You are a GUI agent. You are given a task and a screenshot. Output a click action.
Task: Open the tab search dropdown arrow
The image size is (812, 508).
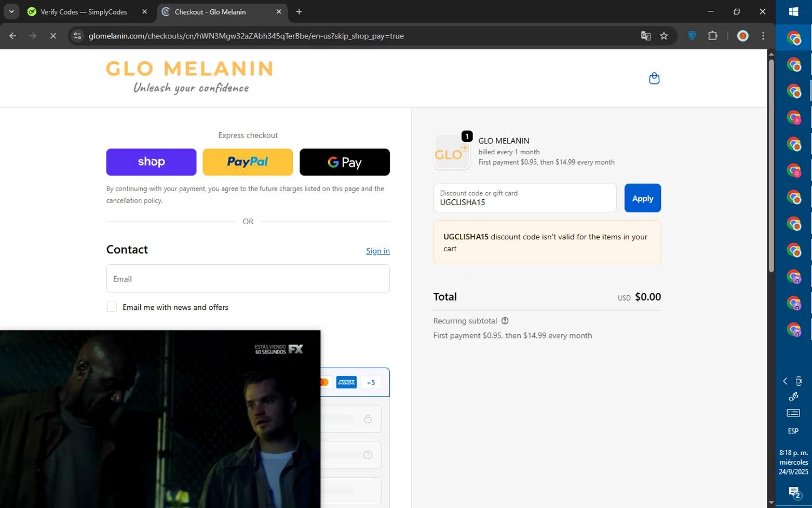pyautogui.click(x=11, y=12)
